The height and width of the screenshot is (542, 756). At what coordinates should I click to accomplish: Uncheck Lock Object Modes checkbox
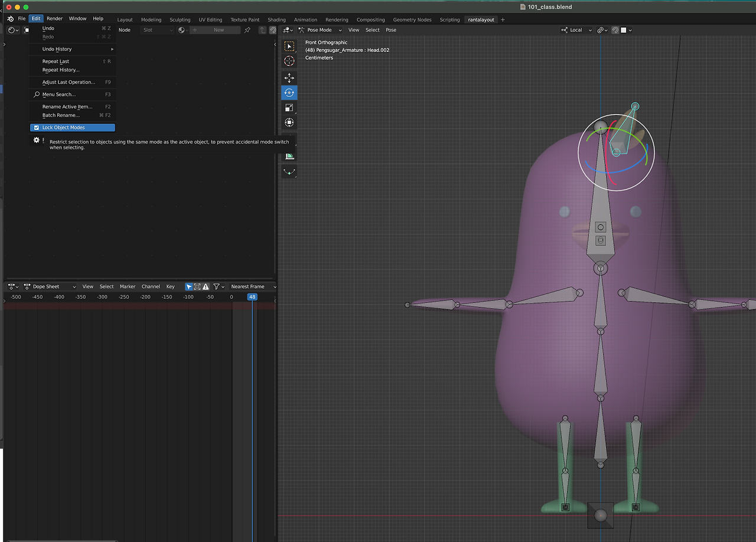[37, 128]
